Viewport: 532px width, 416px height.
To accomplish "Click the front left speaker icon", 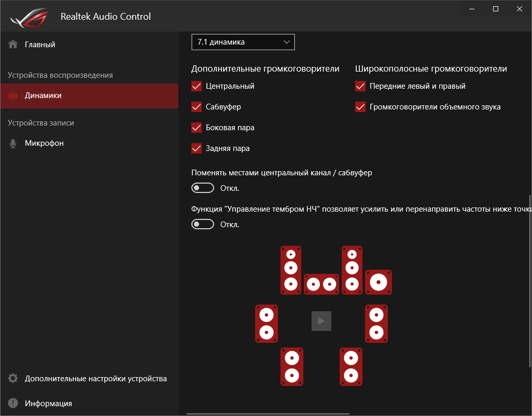I will click(x=291, y=270).
